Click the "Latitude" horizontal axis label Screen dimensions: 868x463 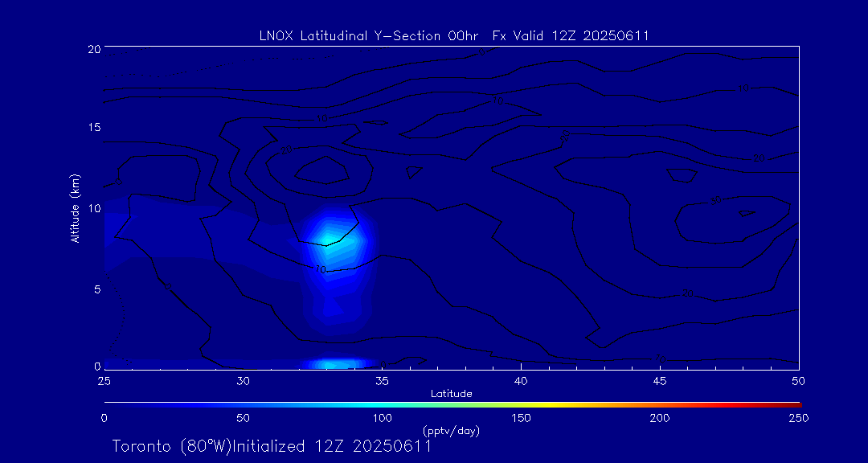[x=451, y=395]
